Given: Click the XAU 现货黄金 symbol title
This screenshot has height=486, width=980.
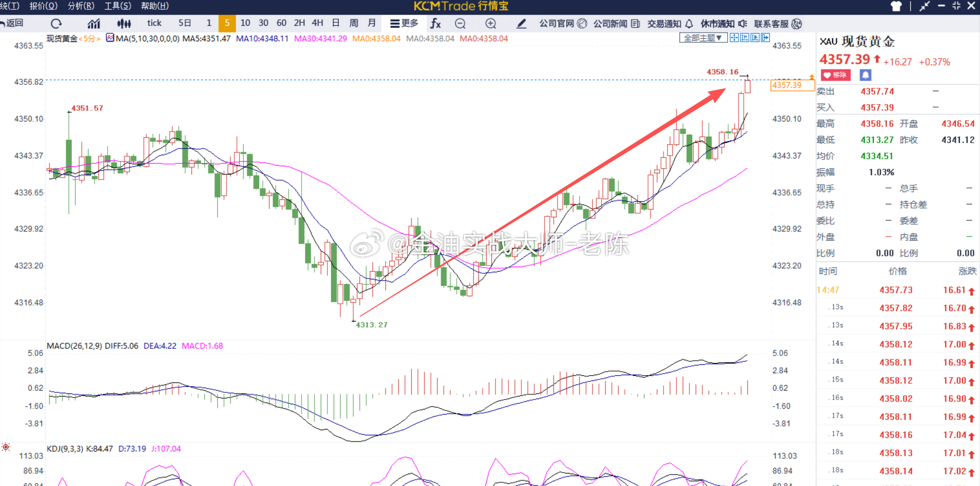Looking at the screenshot, I should click(857, 41).
